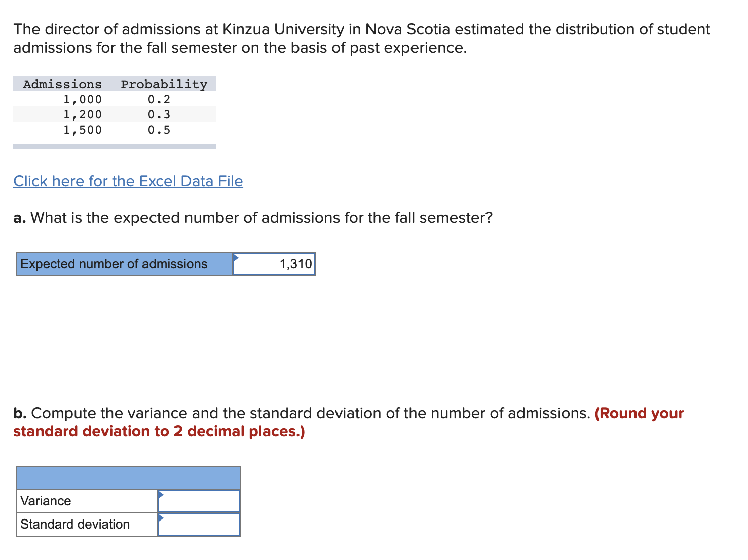Select the 1,500 admissions table cell

tap(83, 130)
